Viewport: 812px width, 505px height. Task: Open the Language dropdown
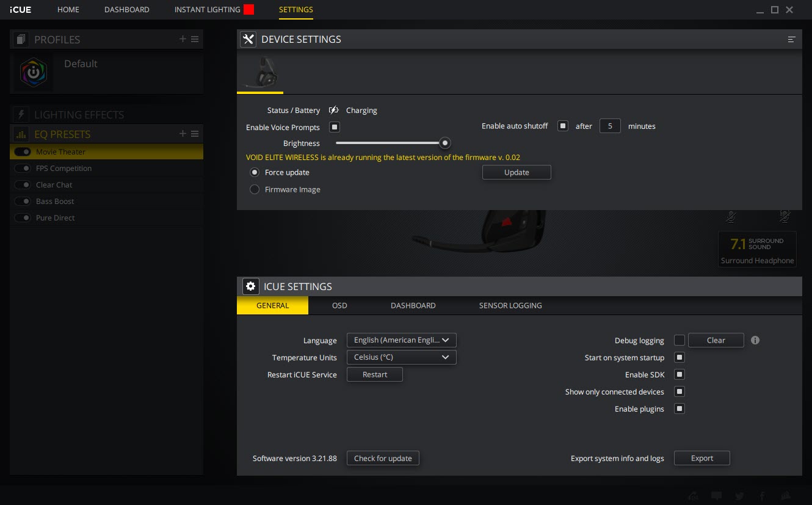[x=401, y=340]
